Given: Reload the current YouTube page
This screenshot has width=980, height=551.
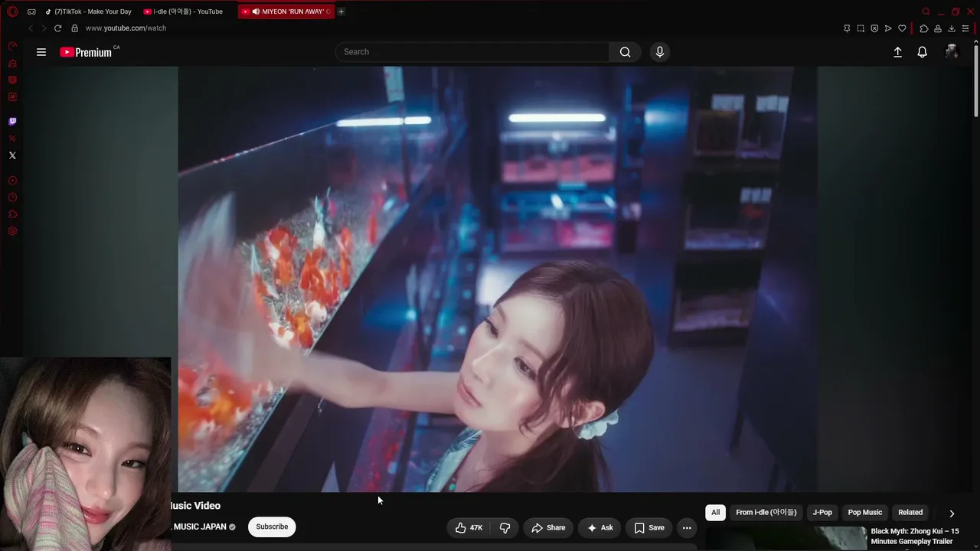Looking at the screenshot, I should pyautogui.click(x=57, y=28).
